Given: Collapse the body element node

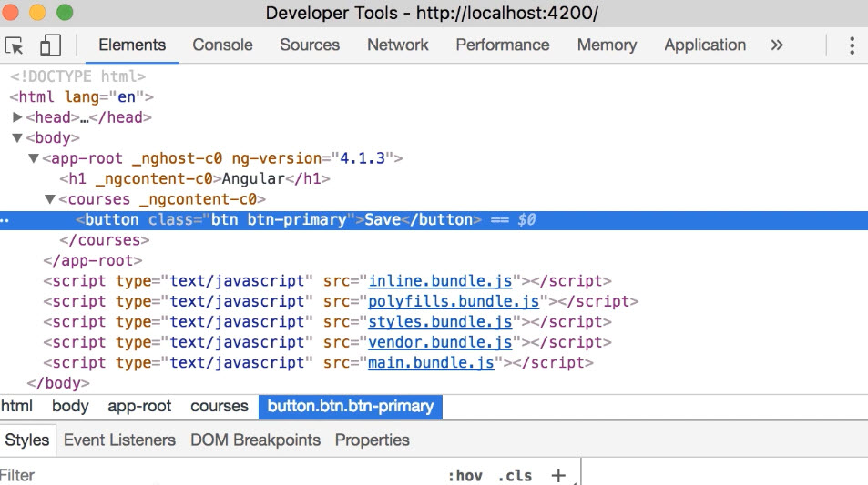Looking at the screenshot, I should 17,138.
